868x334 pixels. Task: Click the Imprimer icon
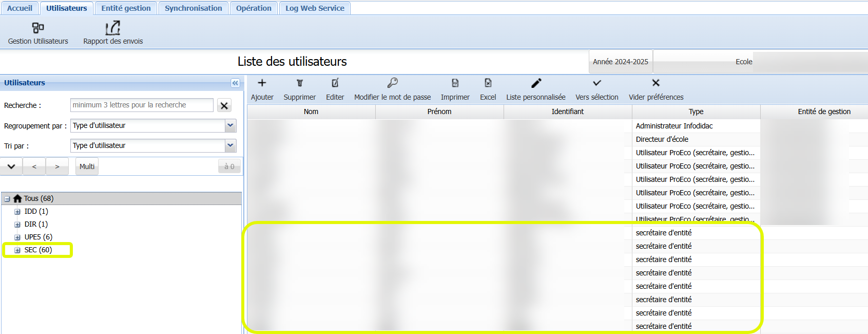click(455, 83)
